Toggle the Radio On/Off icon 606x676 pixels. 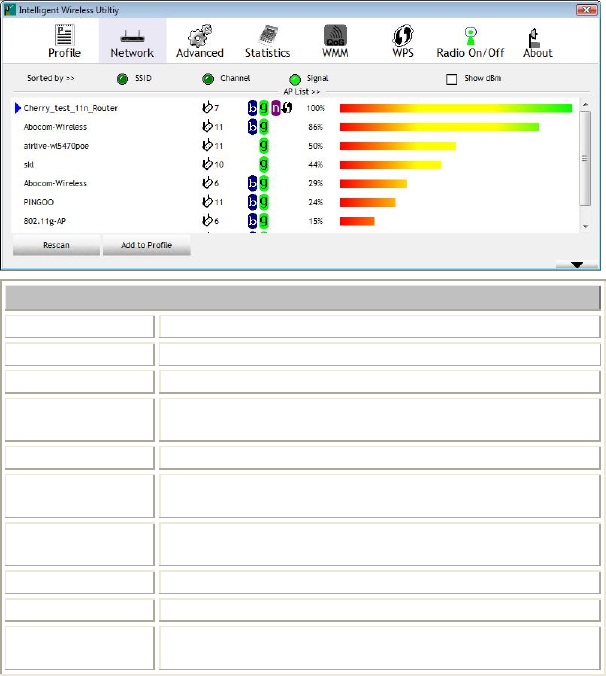tap(470, 36)
